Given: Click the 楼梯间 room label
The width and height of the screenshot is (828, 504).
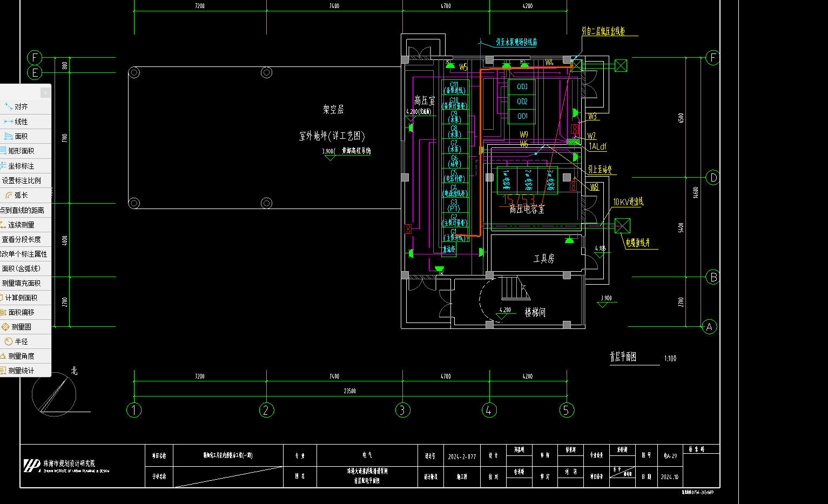Looking at the screenshot, I should [x=535, y=312].
